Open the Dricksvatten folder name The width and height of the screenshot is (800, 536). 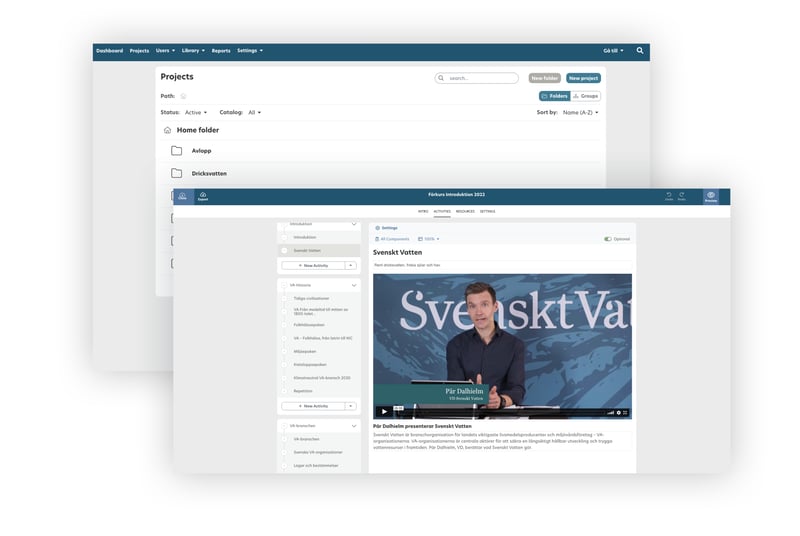209,173
